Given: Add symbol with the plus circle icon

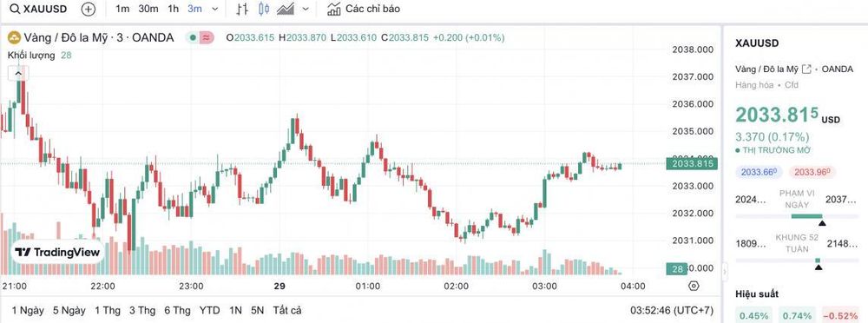Looking at the screenshot, I should click(x=88, y=9).
